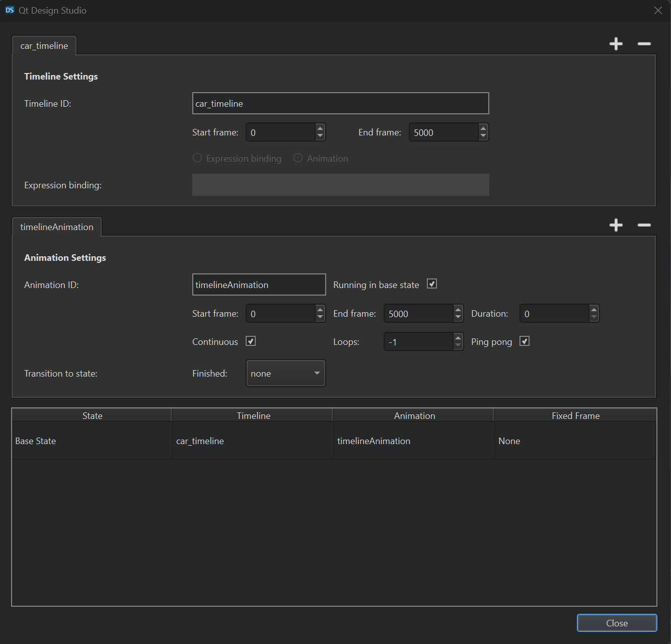
Task: Click the Animation ID input field
Action: tap(259, 284)
